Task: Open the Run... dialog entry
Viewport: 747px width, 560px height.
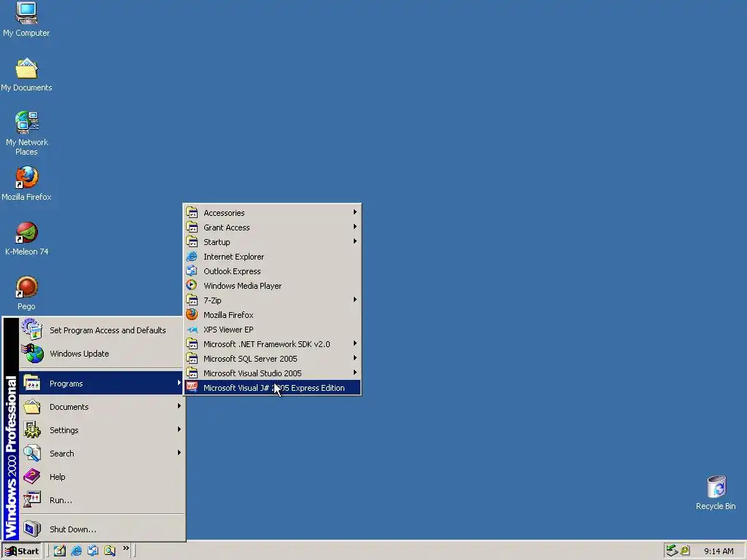Action: (x=101, y=500)
